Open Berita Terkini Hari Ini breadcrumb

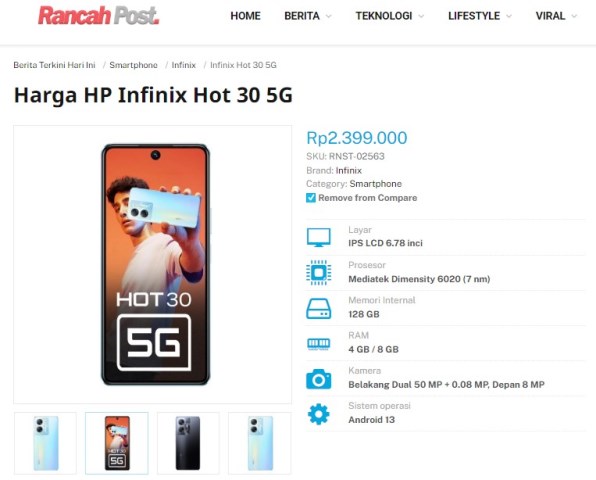(x=54, y=65)
